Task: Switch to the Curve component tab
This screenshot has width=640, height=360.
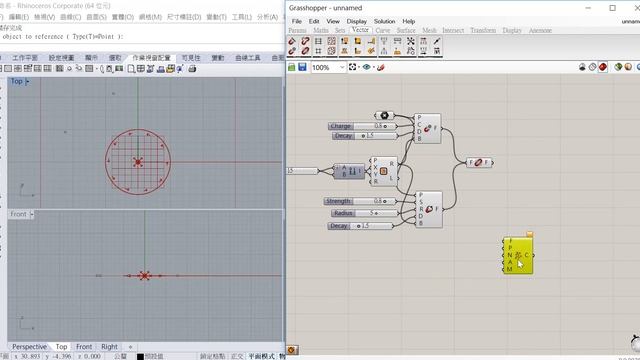Action: pos(383,30)
